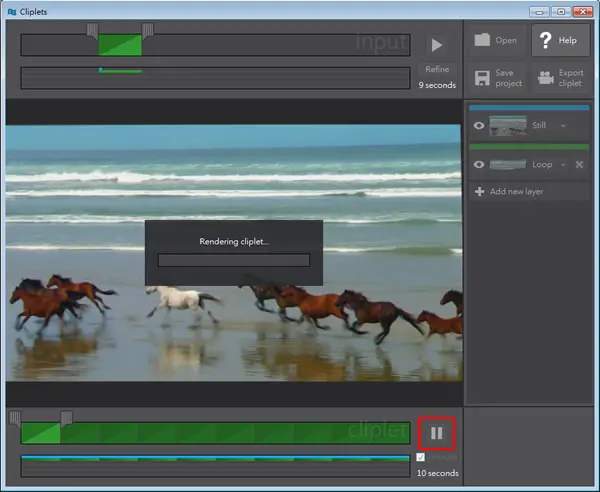Open the Help section

pos(560,40)
